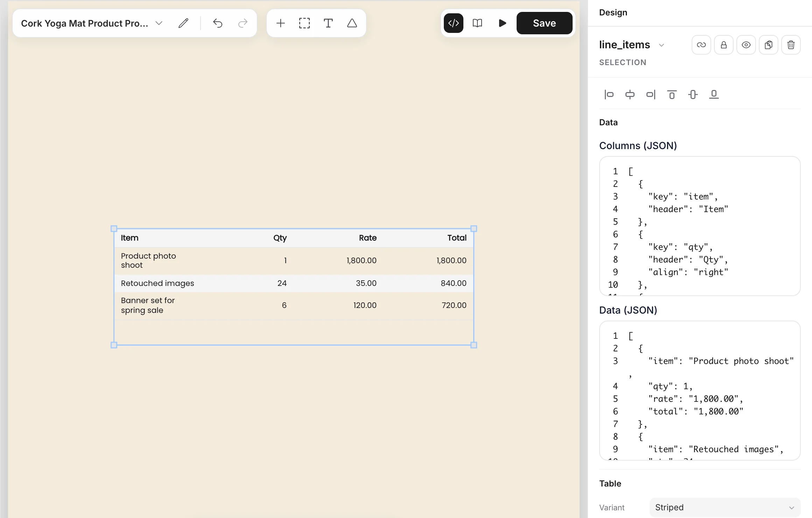The width and height of the screenshot is (812, 518).
Task: Lock the line_items element
Action: pos(724,45)
